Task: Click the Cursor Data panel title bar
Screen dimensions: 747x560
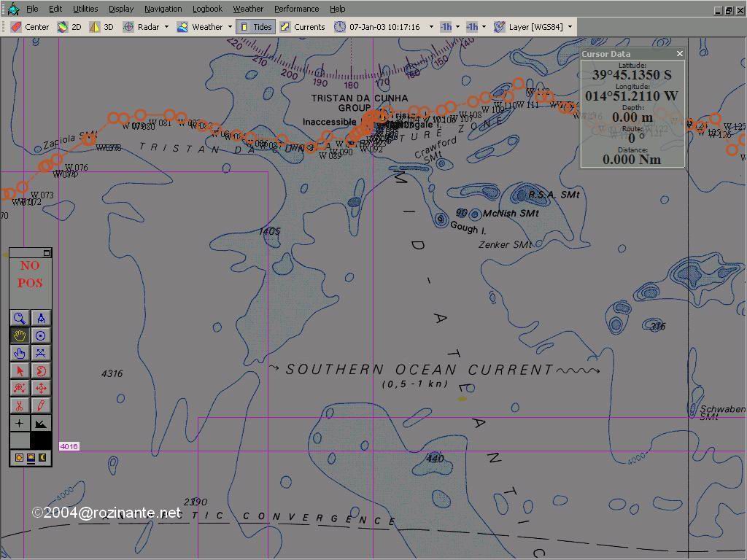Action: pos(632,54)
